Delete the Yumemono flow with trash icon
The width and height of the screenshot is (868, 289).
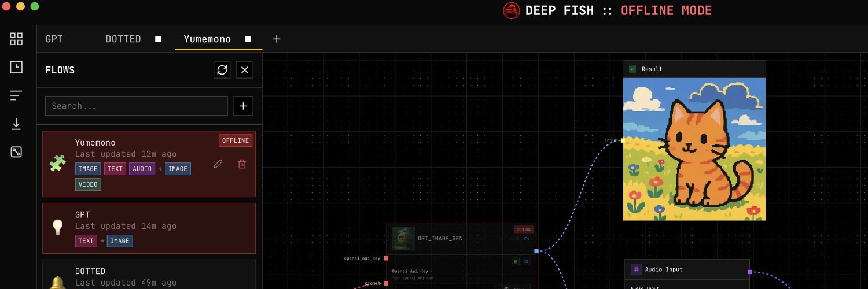pyautogui.click(x=242, y=164)
